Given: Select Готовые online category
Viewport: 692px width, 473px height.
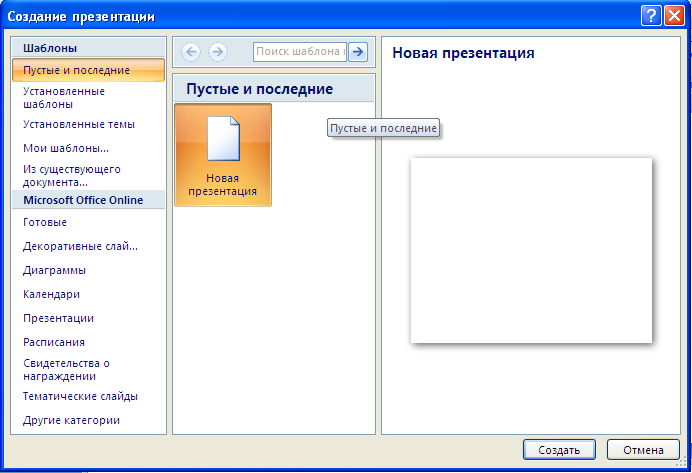Looking at the screenshot, I should (45, 222).
